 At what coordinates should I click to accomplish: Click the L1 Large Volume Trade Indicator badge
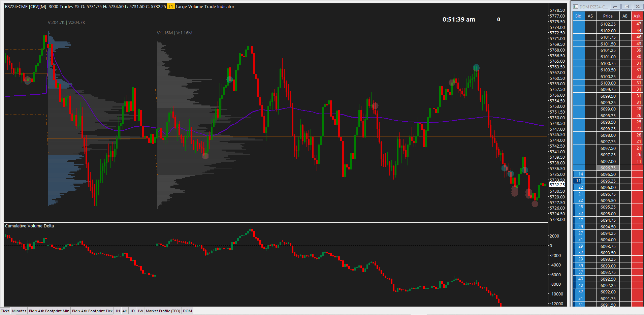coord(171,6)
